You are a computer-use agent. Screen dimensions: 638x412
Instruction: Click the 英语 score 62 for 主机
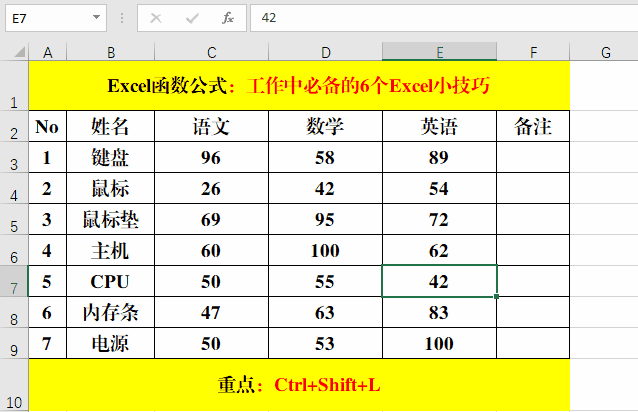coord(439,250)
